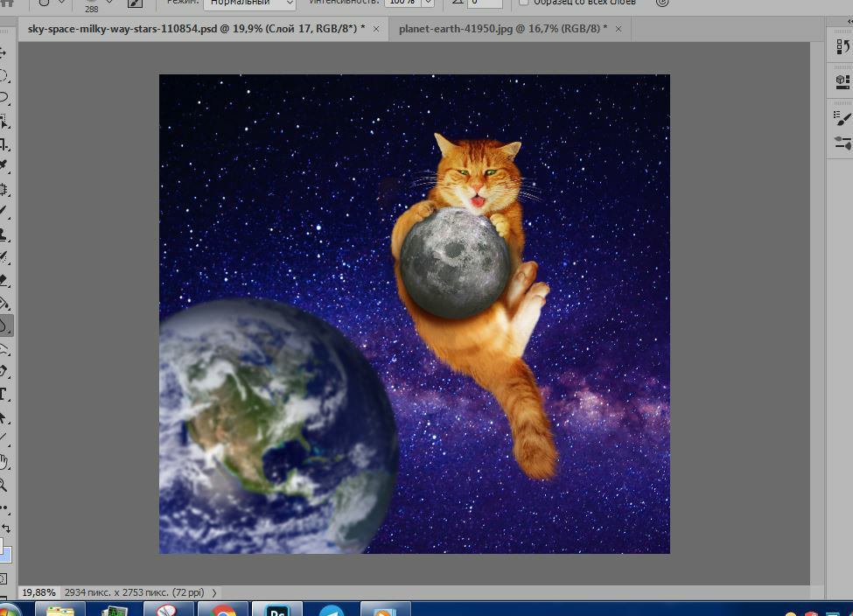Image resolution: width=853 pixels, height=616 pixels.
Task: Select the Eraser tool
Action: pyautogui.click(x=3, y=280)
